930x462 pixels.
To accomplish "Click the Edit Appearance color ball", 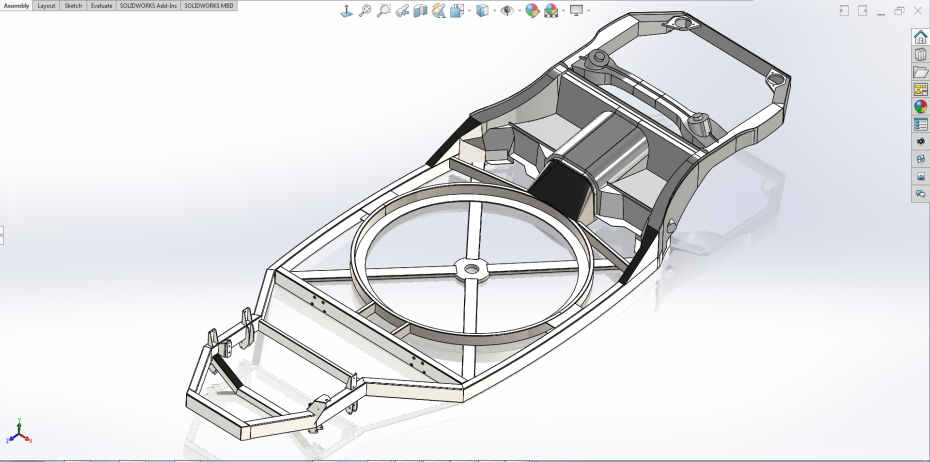I will click(532, 11).
